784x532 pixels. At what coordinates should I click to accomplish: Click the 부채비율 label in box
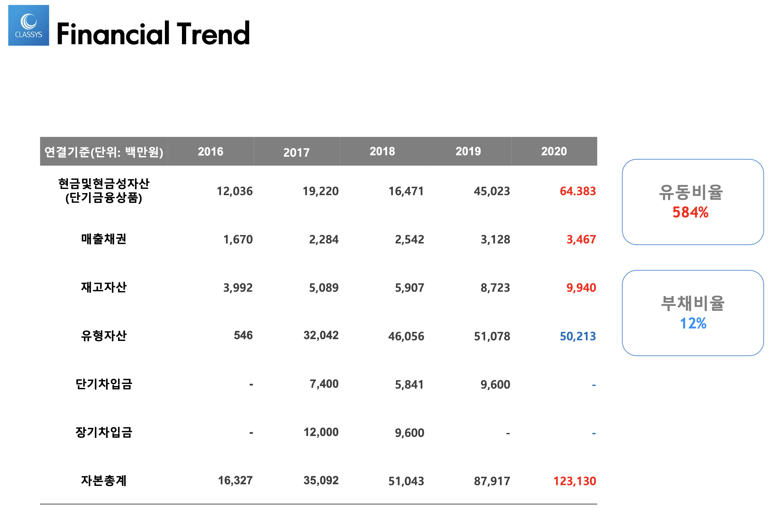tap(692, 303)
